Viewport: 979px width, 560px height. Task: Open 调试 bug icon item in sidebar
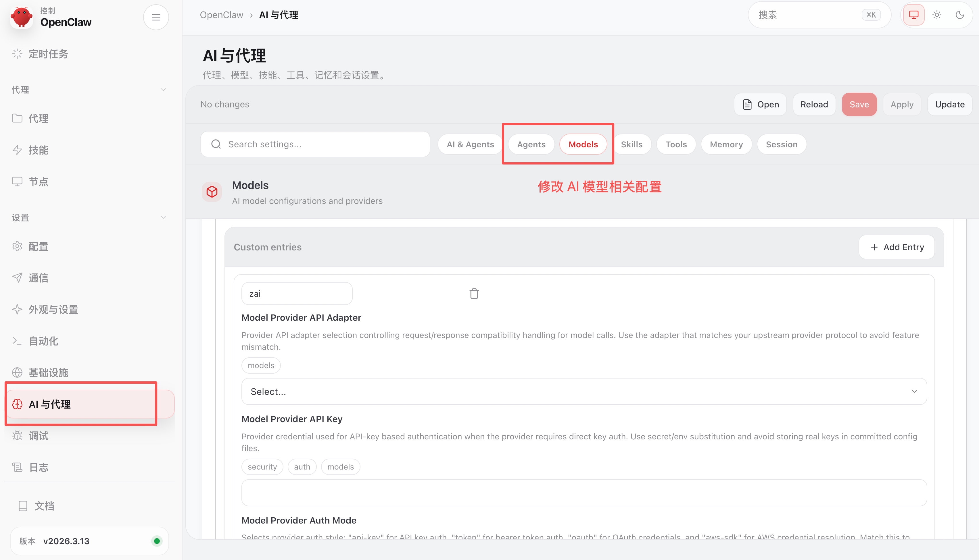(38, 436)
